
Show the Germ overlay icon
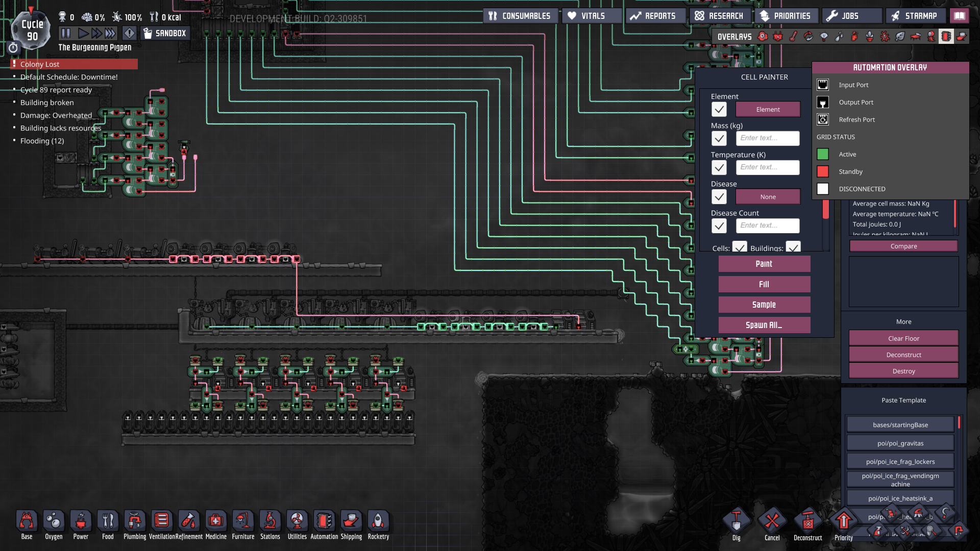tap(885, 37)
